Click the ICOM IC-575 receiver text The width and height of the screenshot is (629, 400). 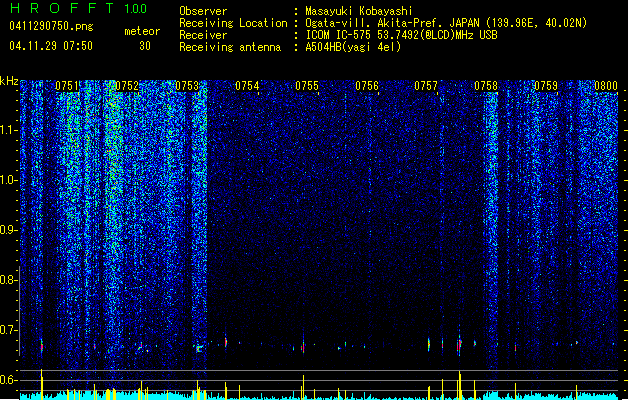[x=401, y=35]
